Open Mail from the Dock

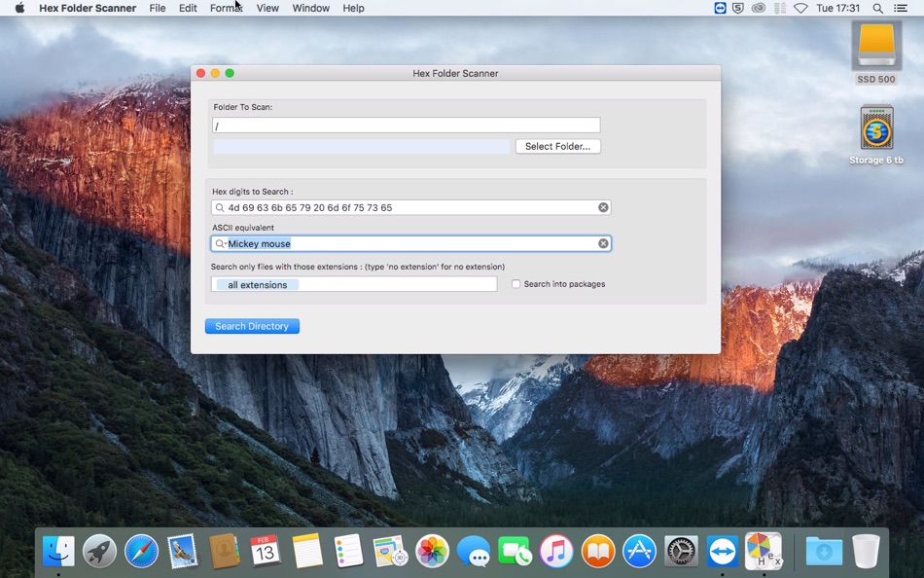183,551
